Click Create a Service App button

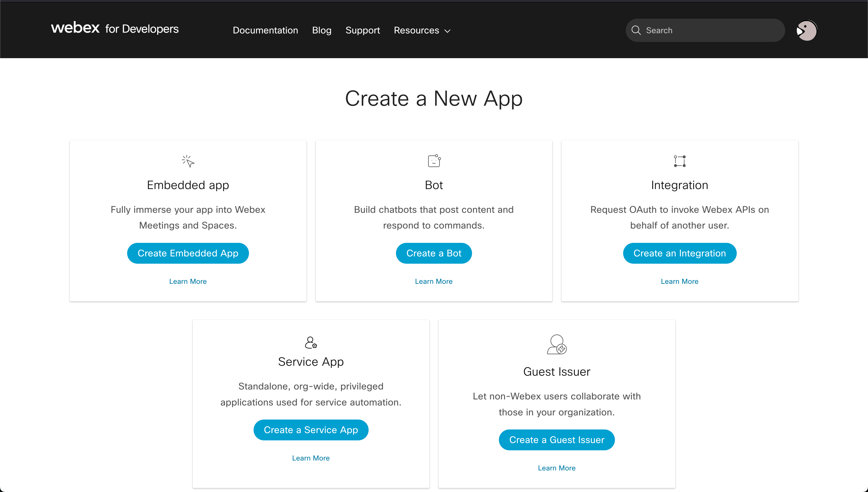click(x=311, y=430)
